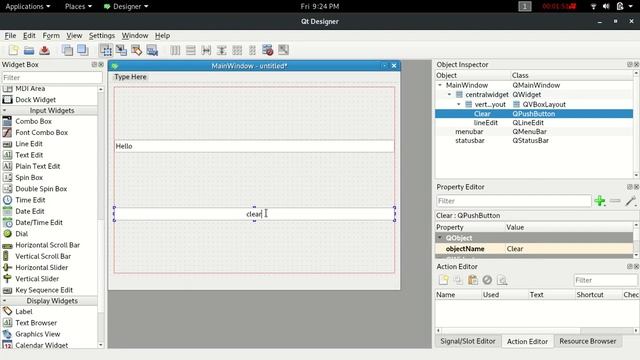Click the Widget Box filter field
The width and height of the screenshot is (640, 360).
click(x=51, y=78)
